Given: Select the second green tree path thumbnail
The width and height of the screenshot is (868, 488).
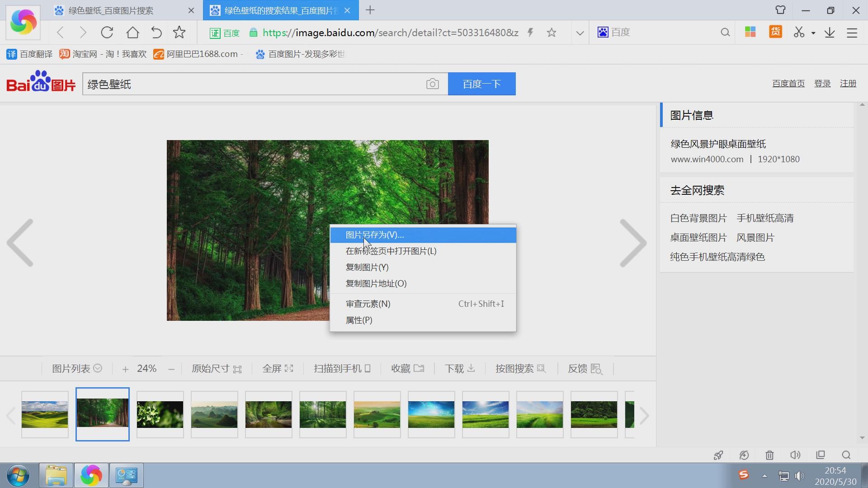Looking at the screenshot, I should tap(102, 414).
